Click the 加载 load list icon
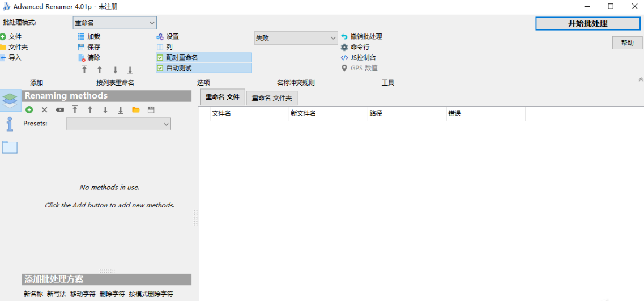Viewport: 644px width, 301px height. click(x=82, y=37)
